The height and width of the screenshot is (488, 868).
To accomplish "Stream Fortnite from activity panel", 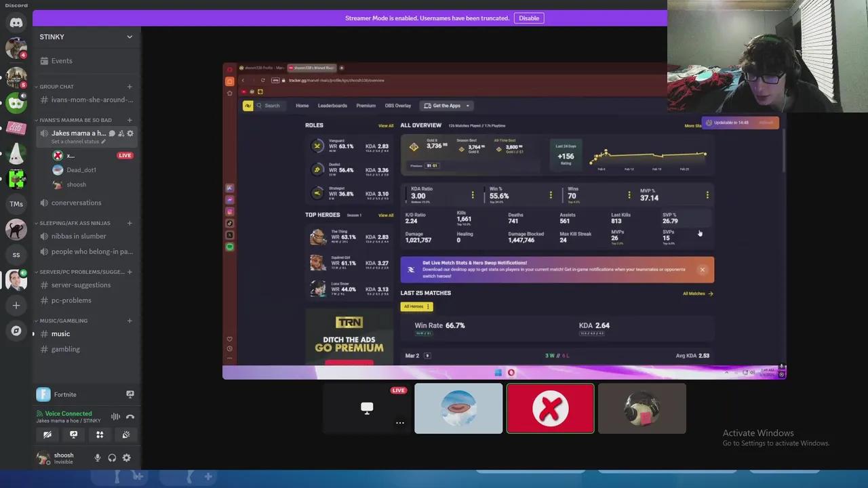I will pos(130,394).
